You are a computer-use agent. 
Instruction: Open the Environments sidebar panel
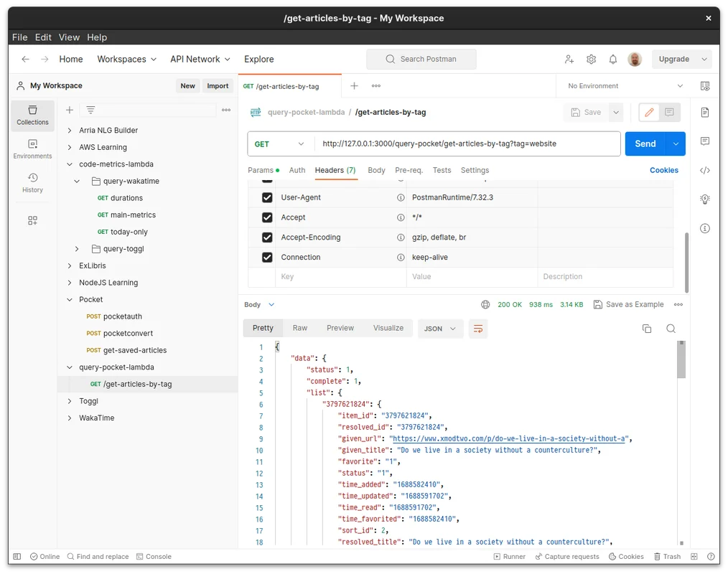click(32, 149)
